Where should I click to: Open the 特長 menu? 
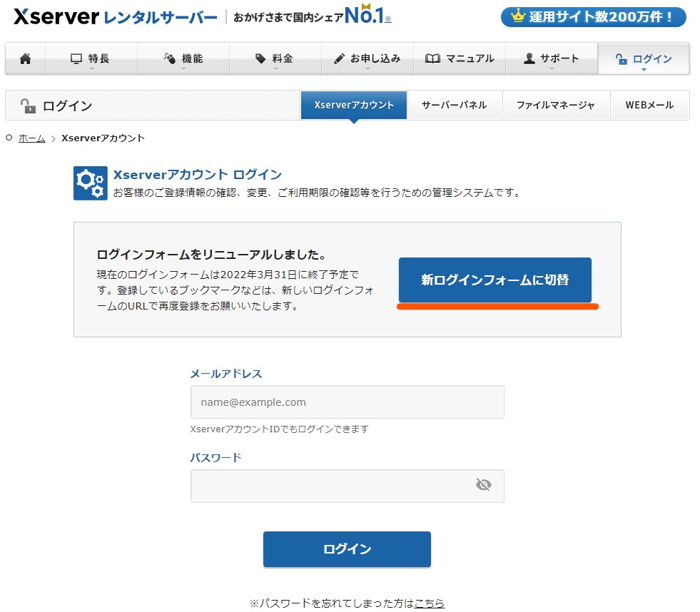click(91, 58)
